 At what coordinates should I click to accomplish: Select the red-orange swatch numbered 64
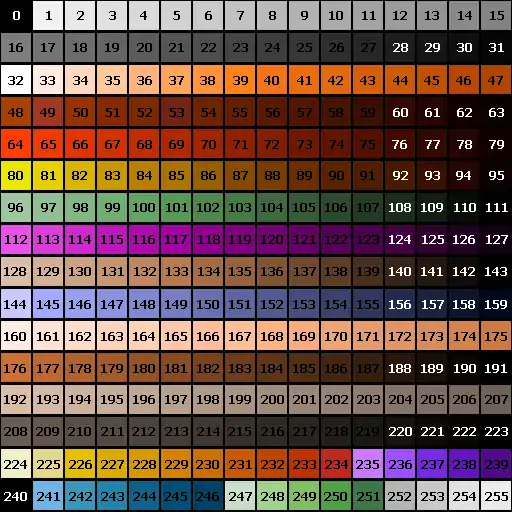[x=16, y=143]
